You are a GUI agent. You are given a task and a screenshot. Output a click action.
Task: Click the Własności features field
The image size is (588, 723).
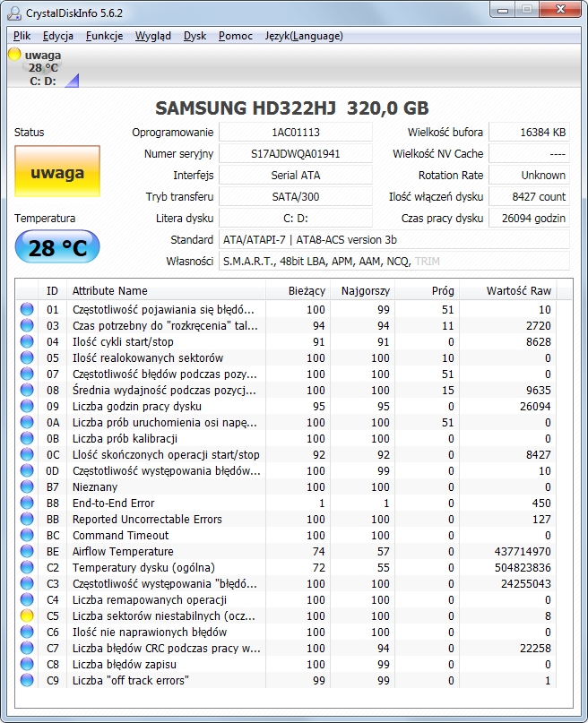(393, 262)
